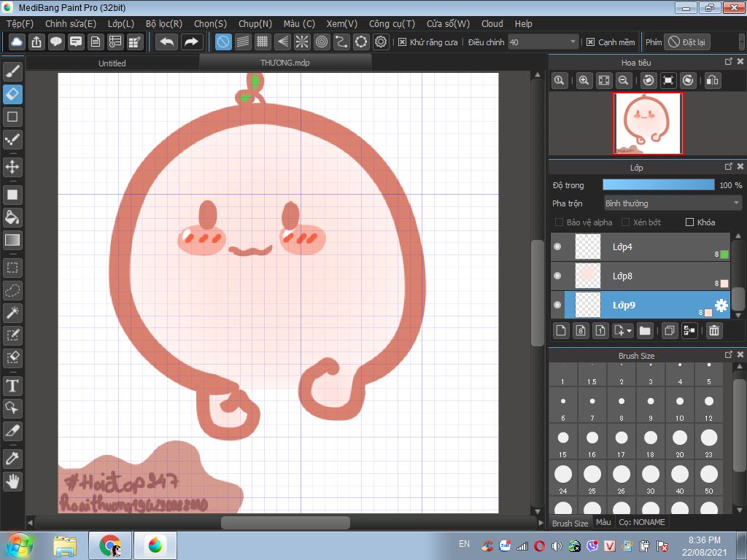747x560 pixels.
Task: Enable the crisscross grid snap
Action: [x=263, y=42]
